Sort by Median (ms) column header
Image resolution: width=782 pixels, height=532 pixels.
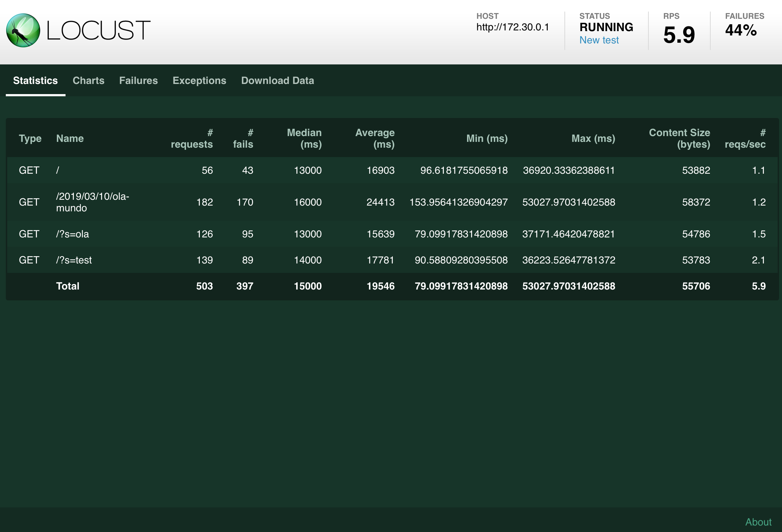(x=304, y=138)
